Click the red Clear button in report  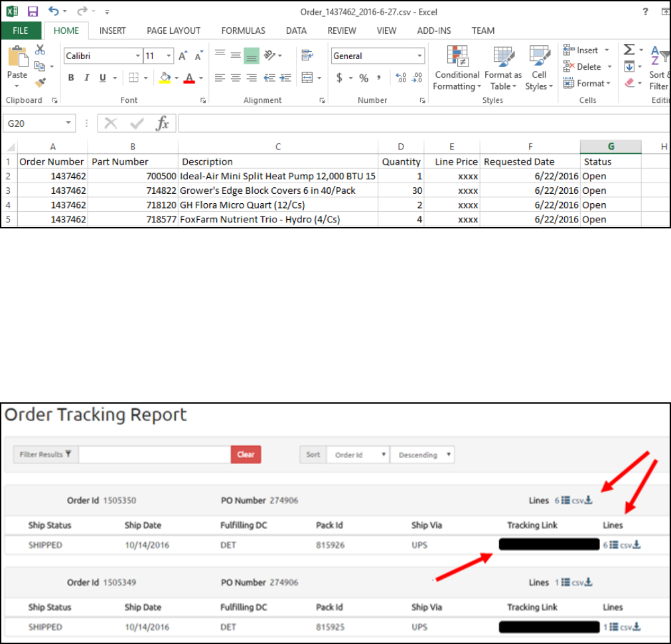[x=246, y=454]
